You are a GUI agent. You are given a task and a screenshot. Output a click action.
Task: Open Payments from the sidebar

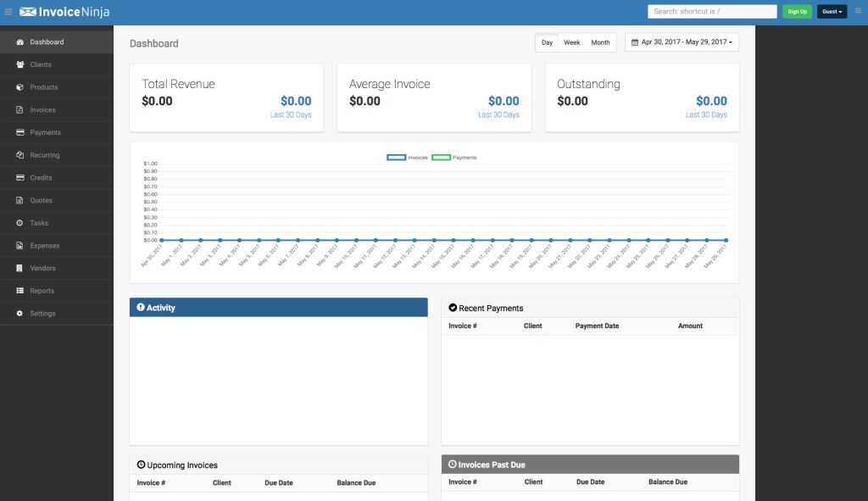point(57,133)
